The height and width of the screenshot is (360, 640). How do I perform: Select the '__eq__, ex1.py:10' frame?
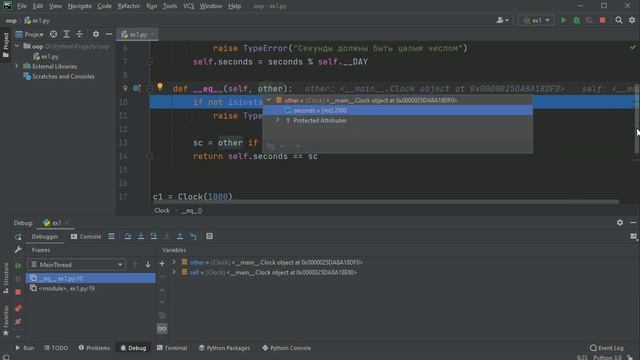pyautogui.click(x=90, y=278)
